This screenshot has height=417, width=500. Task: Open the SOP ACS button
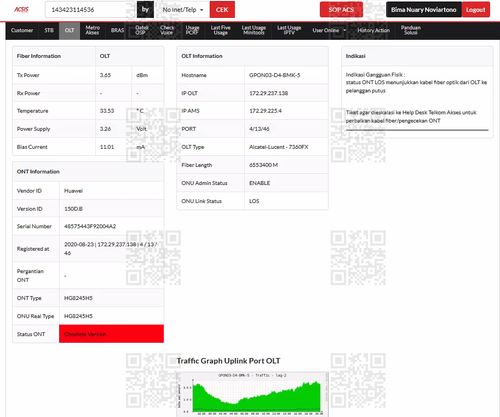point(341,10)
